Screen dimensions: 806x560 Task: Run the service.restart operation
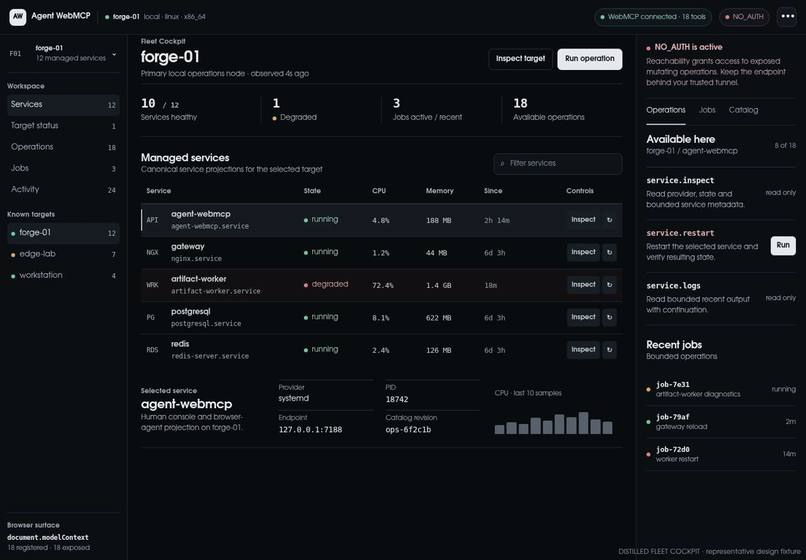(783, 245)
